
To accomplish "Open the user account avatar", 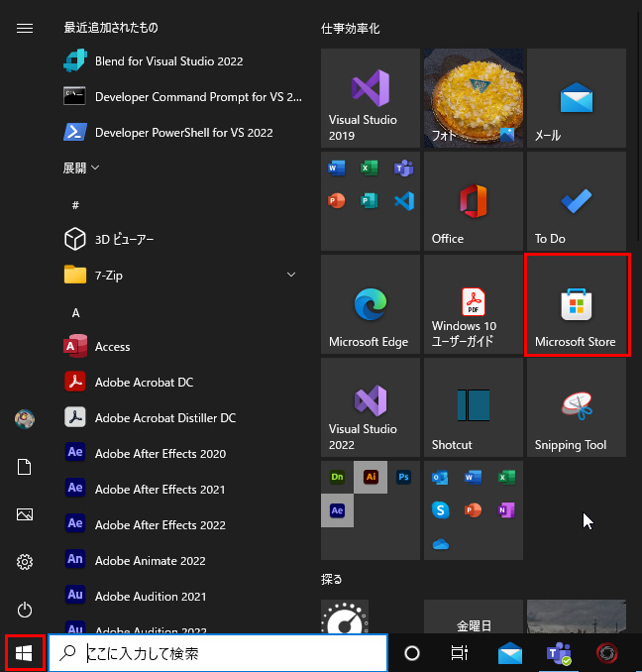I will click(25, 418).
